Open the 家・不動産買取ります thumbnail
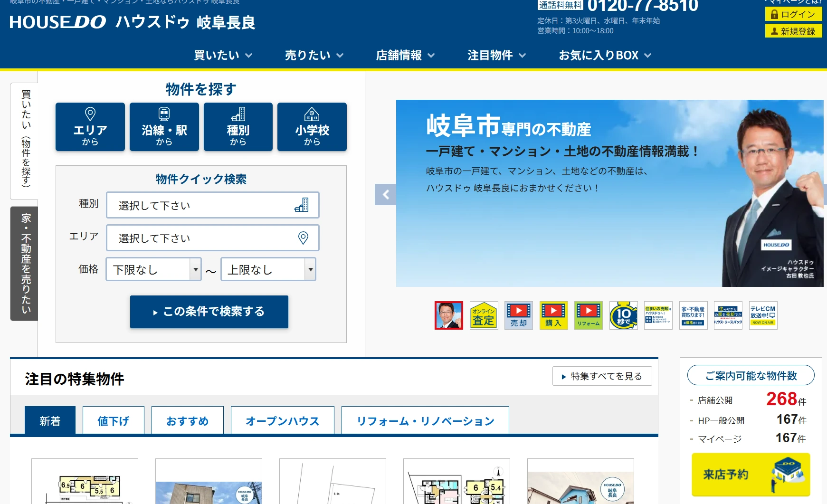This screenshot has width=827, height=504. pos(693,315)
